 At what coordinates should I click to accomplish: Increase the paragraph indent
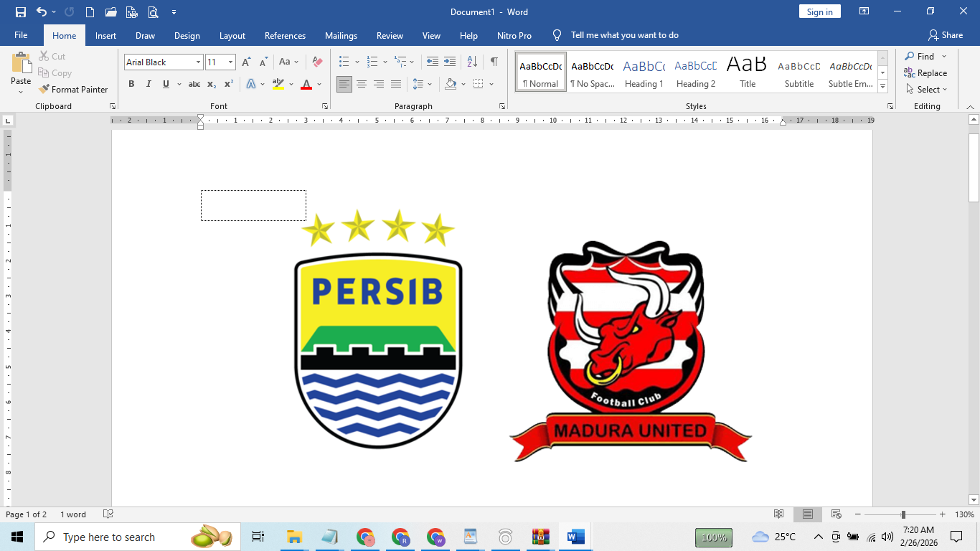(450, 62)
